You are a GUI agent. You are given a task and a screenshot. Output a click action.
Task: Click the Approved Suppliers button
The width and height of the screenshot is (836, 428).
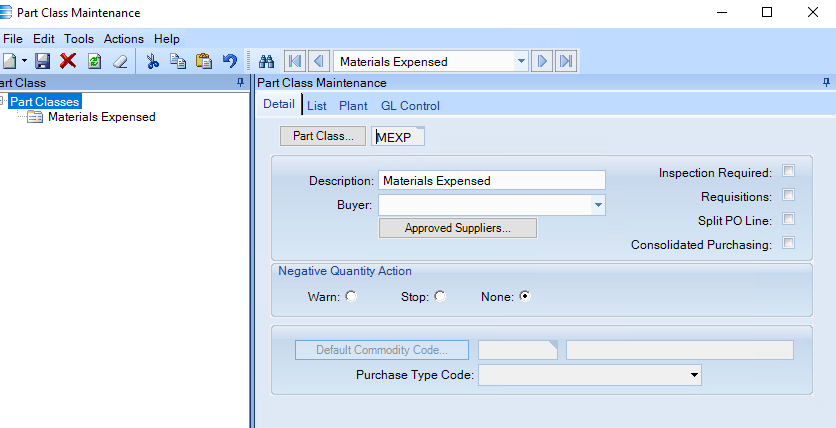(x=457, y=228)
